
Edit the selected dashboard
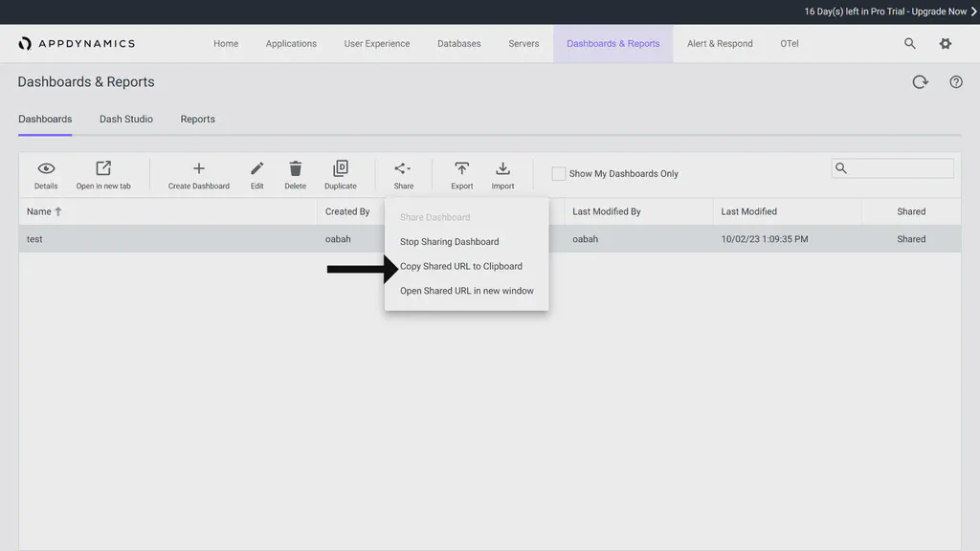[256, 174]
